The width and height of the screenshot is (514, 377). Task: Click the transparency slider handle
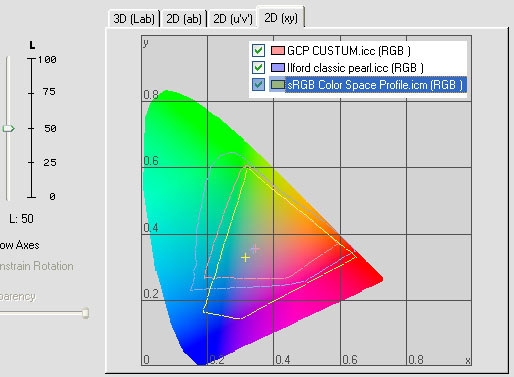pos(85,313)
